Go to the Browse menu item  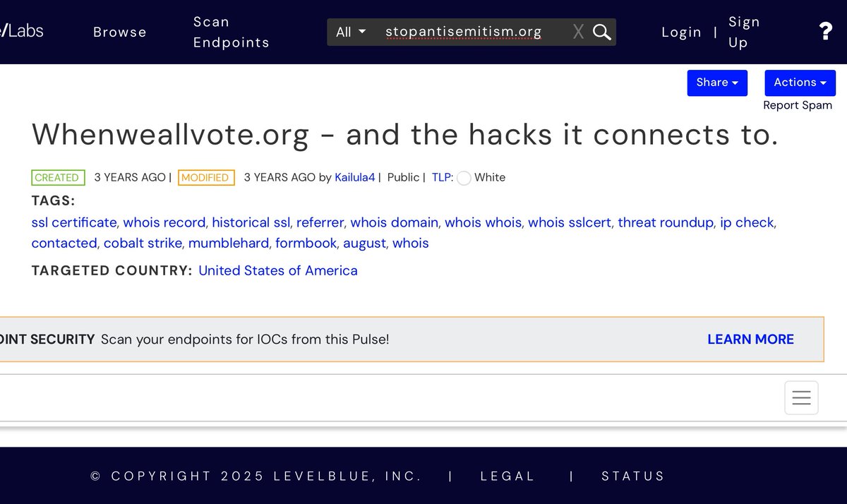(120, 32)
